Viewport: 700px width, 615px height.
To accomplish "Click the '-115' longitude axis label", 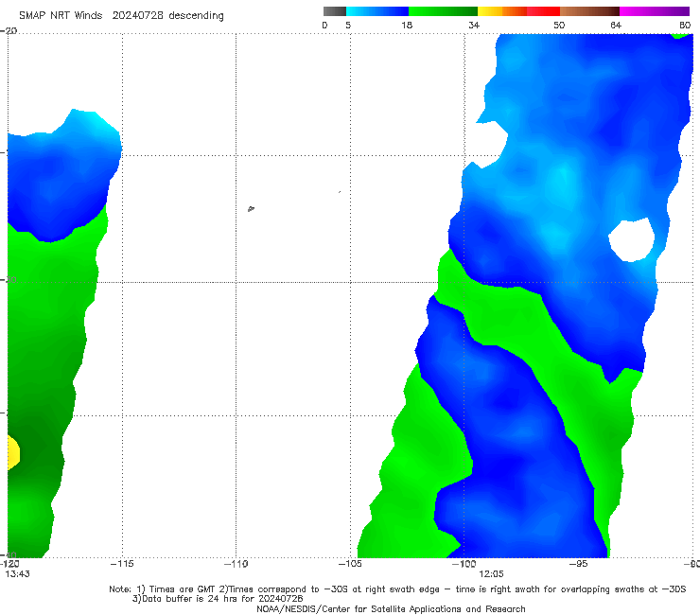I will [x=122, y=564].
